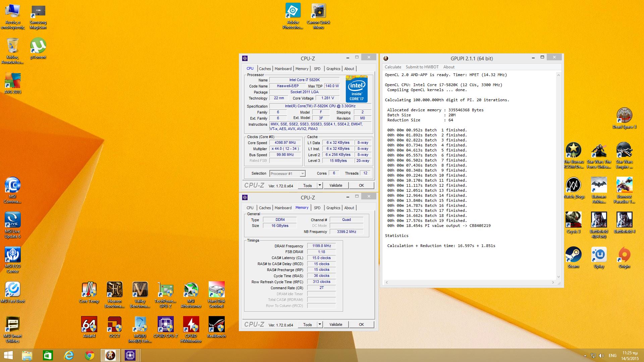The width and height of the screenshot is (644, 362).
Task: Click Tools button in upper CPU-Z window
Action: (308, 185)
